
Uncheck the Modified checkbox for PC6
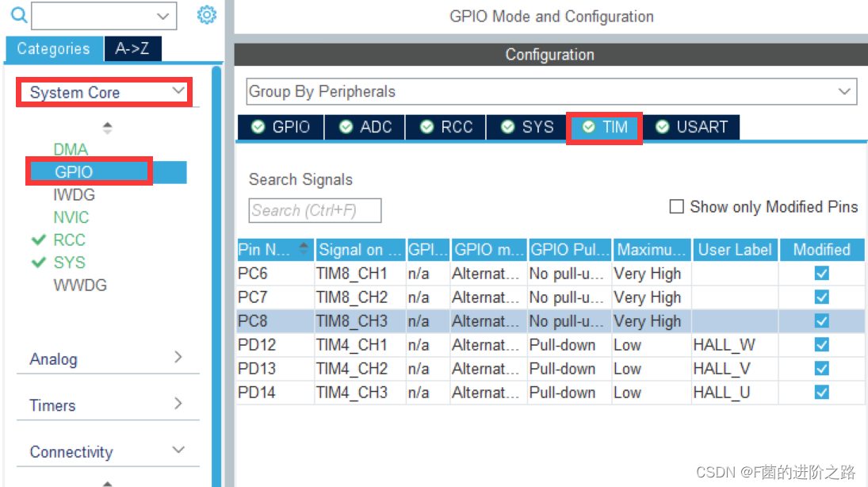pos(821,273)
